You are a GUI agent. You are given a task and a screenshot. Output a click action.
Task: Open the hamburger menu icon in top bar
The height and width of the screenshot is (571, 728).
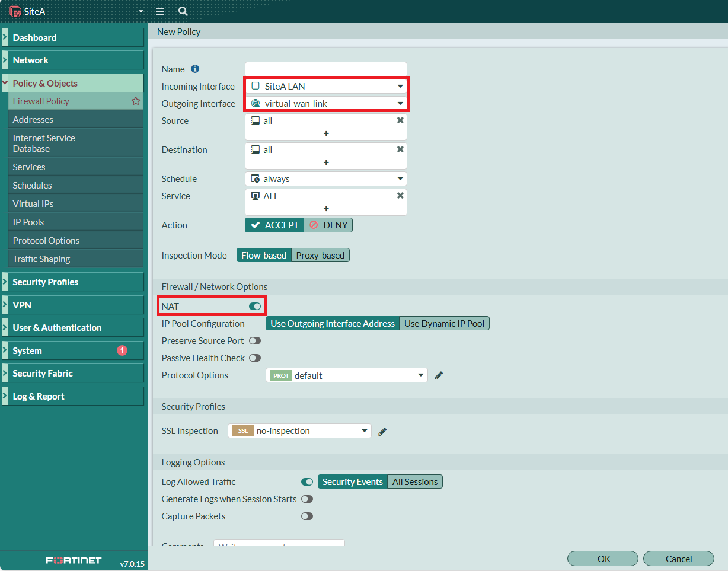(x=160, y=11)
